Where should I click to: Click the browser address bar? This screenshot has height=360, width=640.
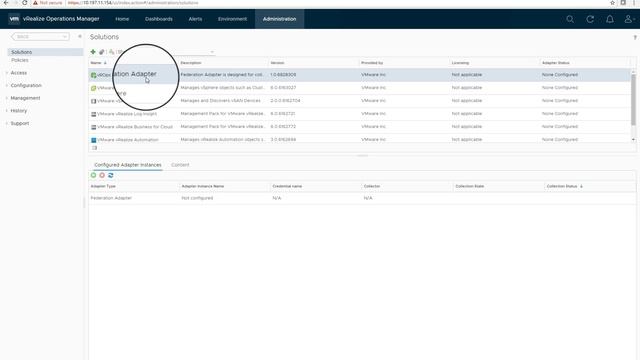[x=318, y=3]
